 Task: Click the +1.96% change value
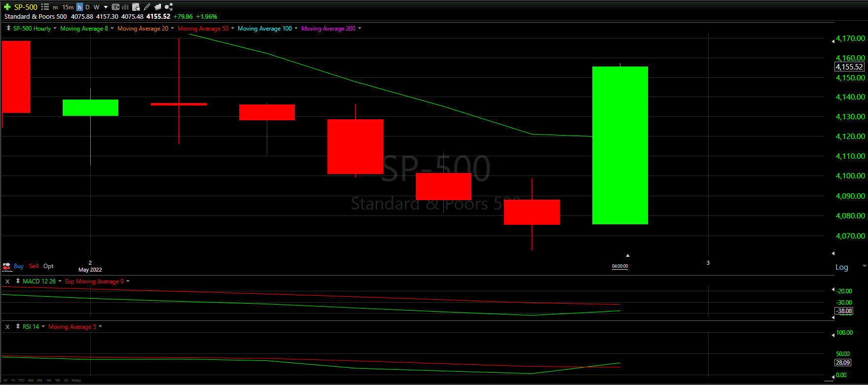coord(207,17)
